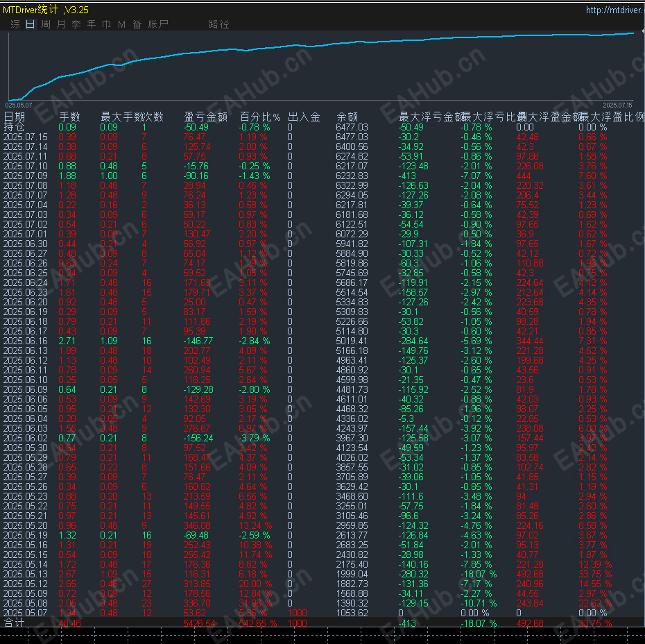Image resolution: width=645 pixels, height=644 pixels.
Task: Click the balance 3967.30 on 2025.06.02
Action: pos(352,439)
